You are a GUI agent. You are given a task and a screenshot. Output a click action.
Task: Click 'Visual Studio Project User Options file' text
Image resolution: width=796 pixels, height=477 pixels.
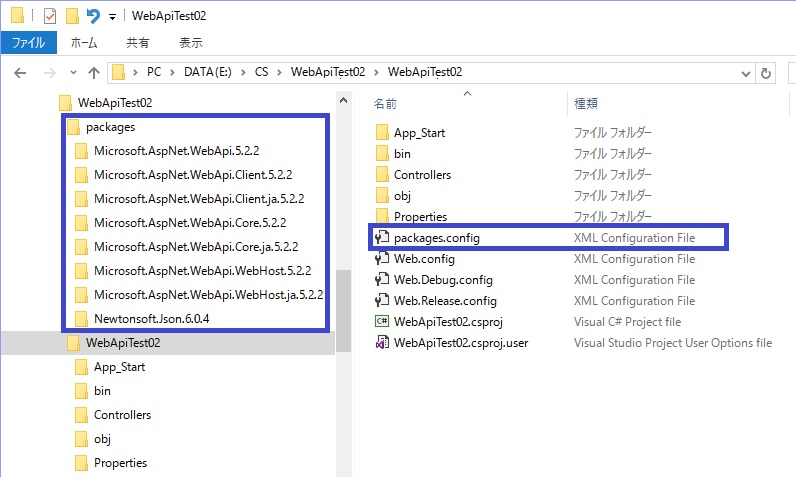pyautogui.click(x=673, y=343)
